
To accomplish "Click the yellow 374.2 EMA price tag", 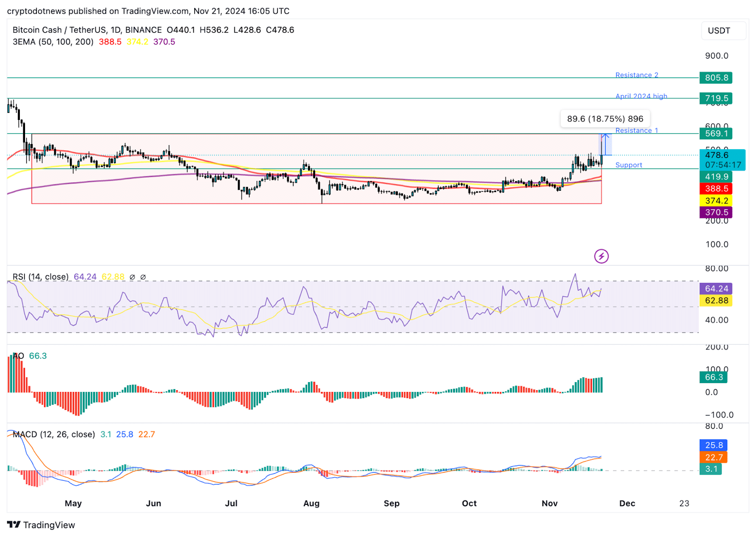I will [716, 201].
